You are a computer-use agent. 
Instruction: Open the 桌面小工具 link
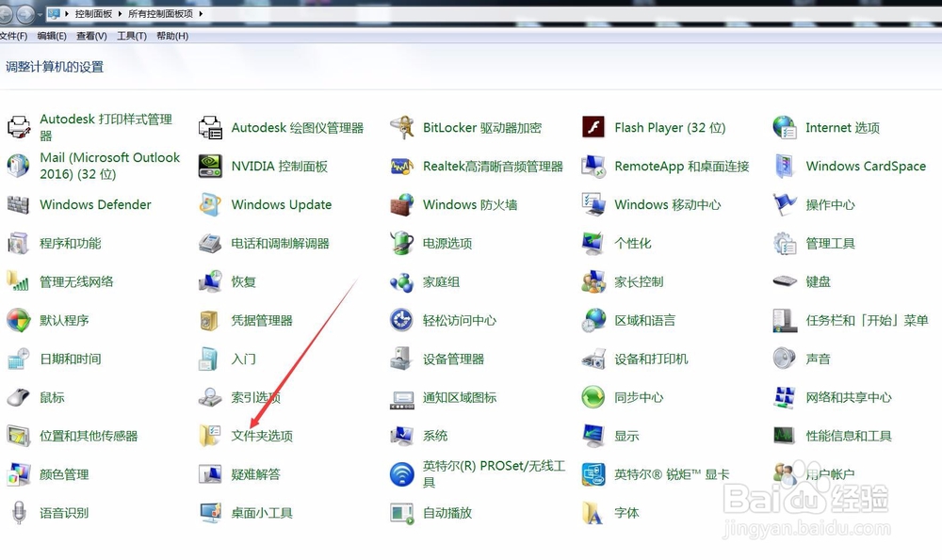(x=262, y=513)
